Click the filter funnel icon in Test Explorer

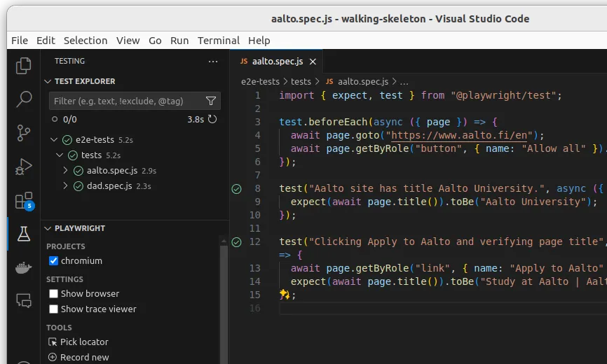pyautogui.click(x=211, y=101)
